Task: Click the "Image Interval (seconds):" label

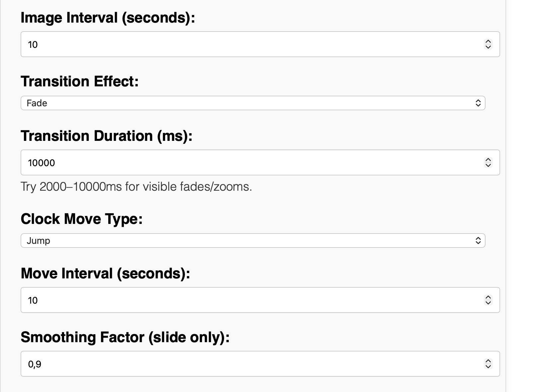Action: (108, 18)
